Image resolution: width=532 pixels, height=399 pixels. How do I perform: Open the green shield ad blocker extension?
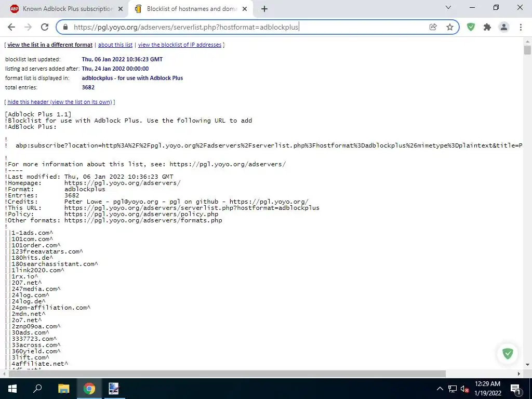pos(471,27)
